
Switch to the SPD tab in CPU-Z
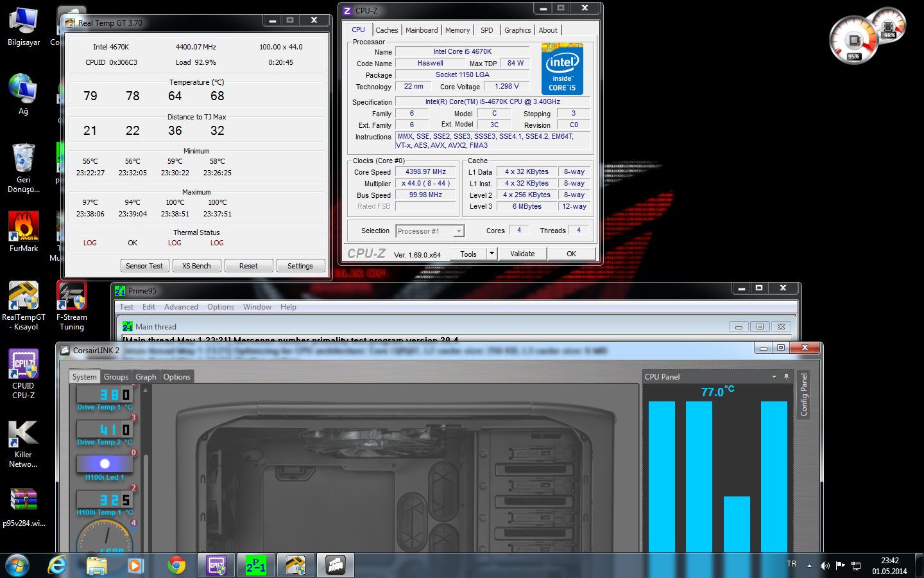coord(487,30)
